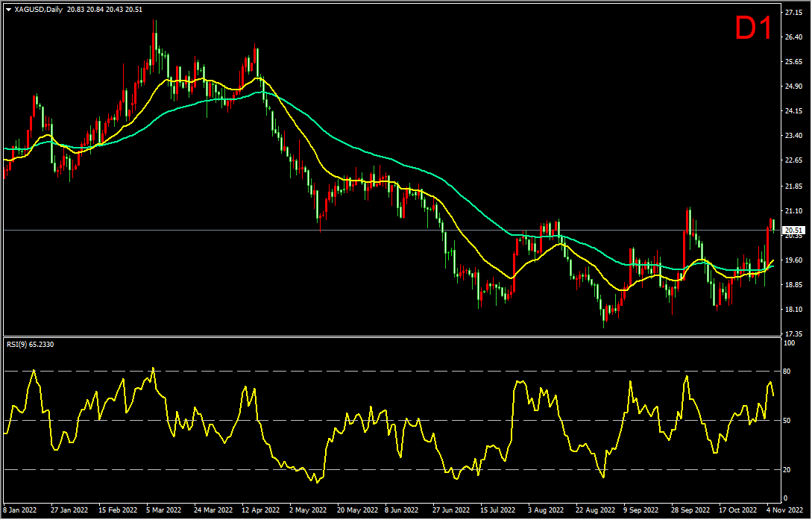The image size is (812, 520).
Task: Click the current price tag 20.51
Action: (x=794, y=230)
